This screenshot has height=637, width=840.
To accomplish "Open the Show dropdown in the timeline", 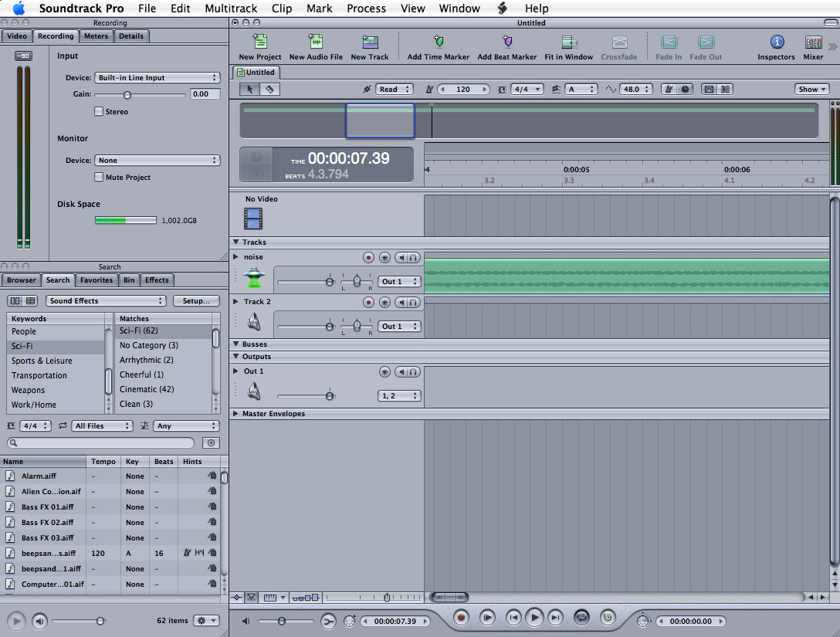I will pos(811,90).
